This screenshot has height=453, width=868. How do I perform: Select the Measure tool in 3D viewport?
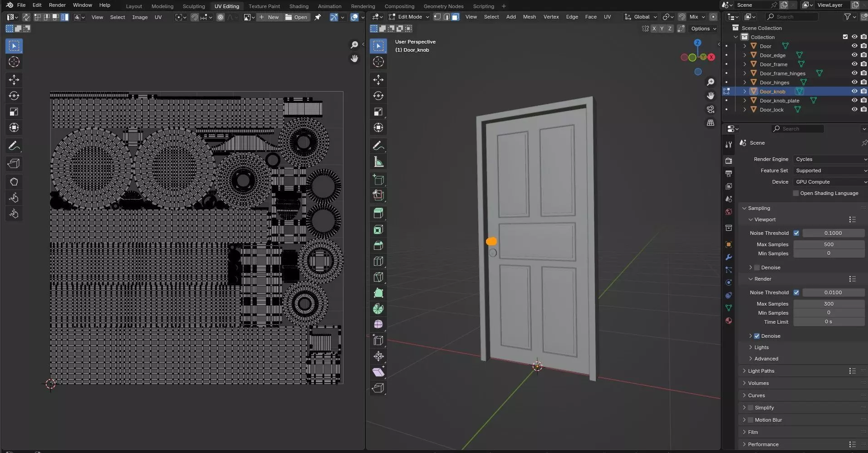coord(378,161)
